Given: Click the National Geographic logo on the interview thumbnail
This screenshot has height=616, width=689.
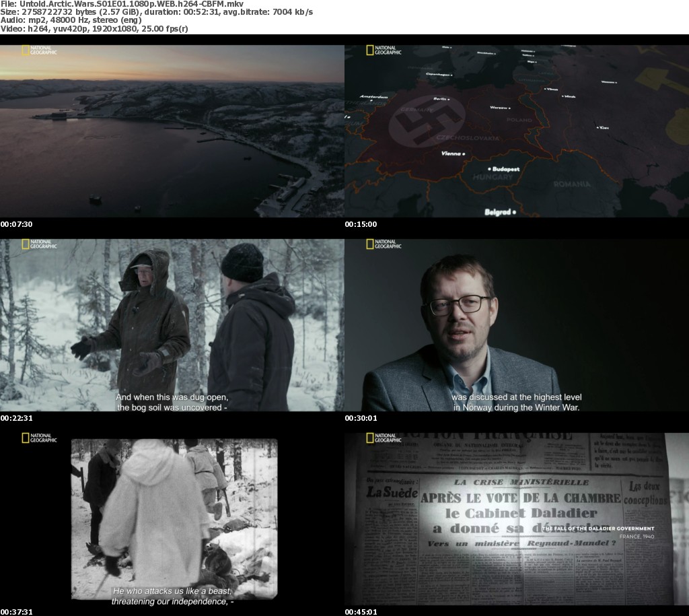Looking at the screenshot, I should tap(384, 244).
